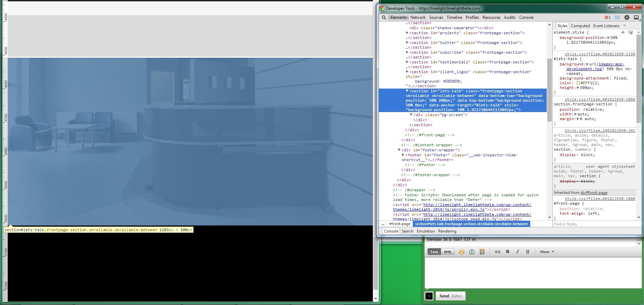This screenshot has height=305, width=644.
Task: Open the Computed styles tab
Action: [580, 26]
